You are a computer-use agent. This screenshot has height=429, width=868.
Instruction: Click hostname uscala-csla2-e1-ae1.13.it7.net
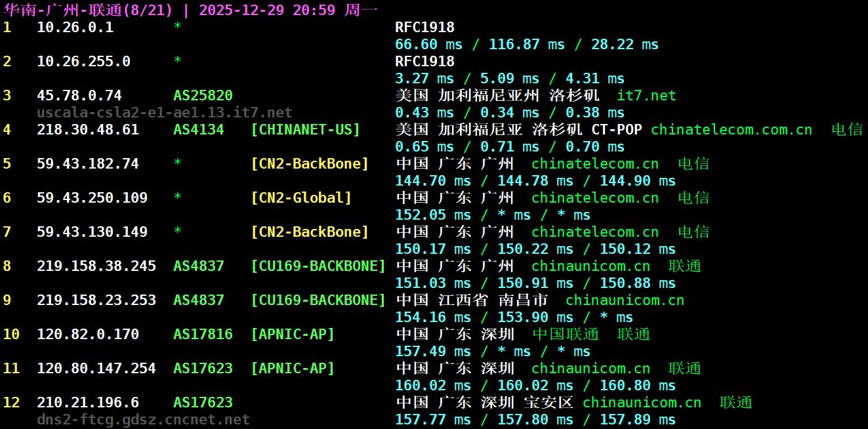coord(164,113)
